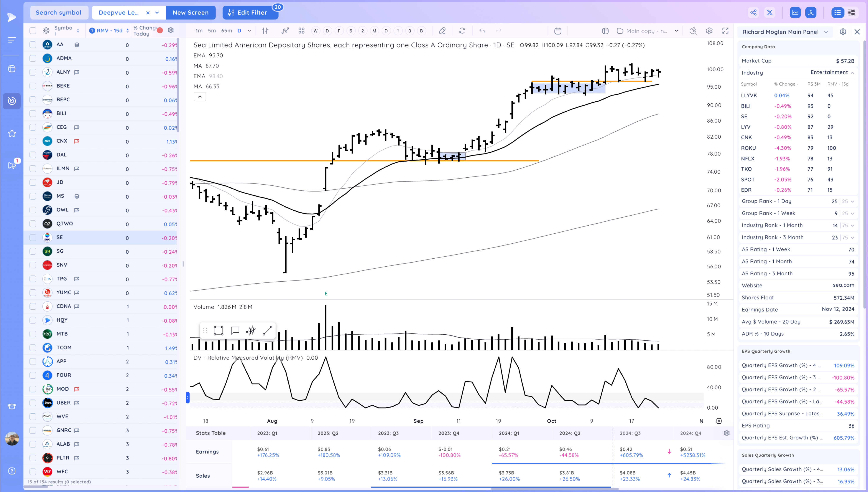The width and height of the screenshot is (868, 492).
Task: Collapse the Industry row in Company Data
Action: coord(853,73)
